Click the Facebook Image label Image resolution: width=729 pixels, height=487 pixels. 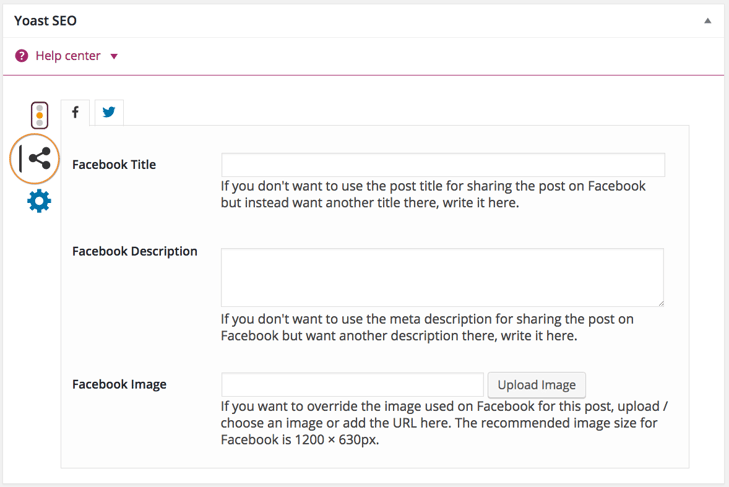pyautogui.click(x=119, y=385)
